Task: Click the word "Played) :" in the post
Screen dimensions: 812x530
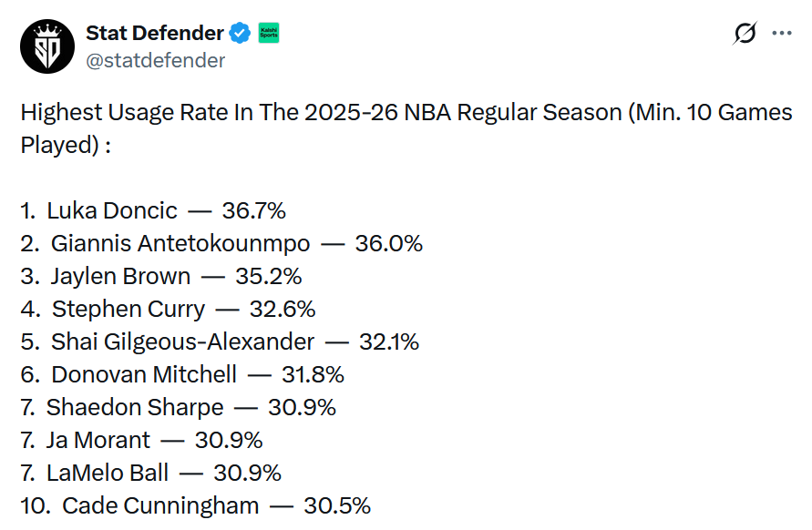Action: coord(66,146)
